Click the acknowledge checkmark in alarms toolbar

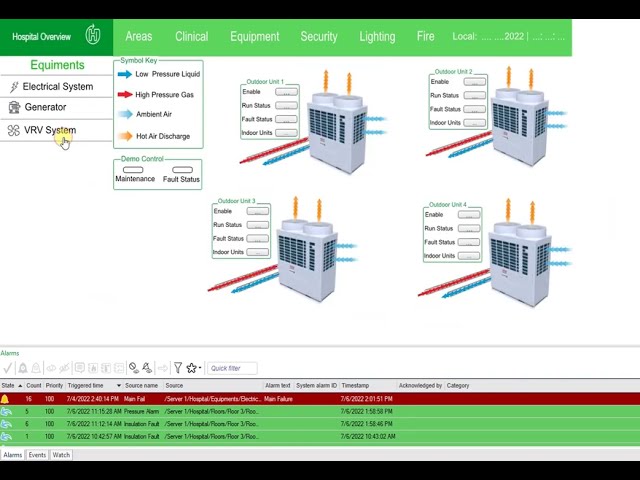coord(7,368)
